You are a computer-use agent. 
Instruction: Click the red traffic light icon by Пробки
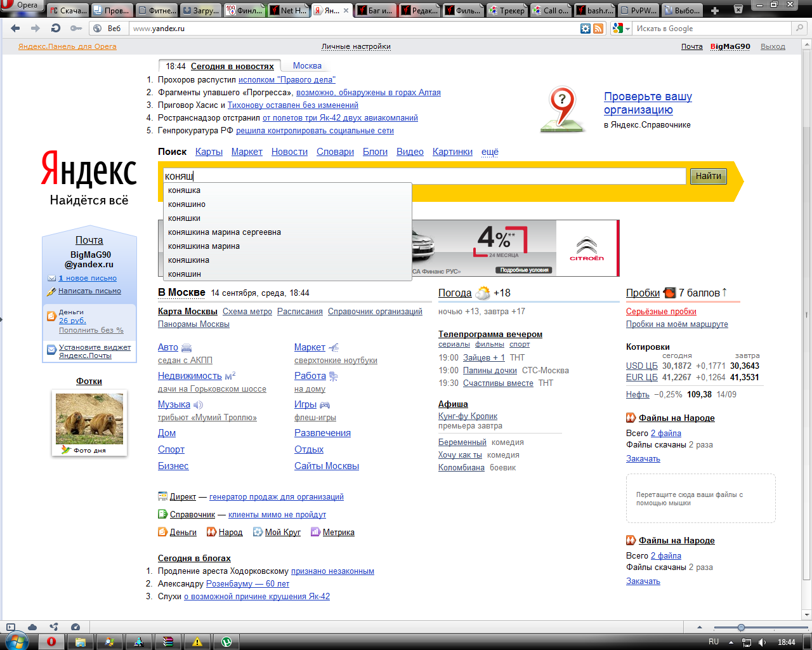[x=670, y=293]
